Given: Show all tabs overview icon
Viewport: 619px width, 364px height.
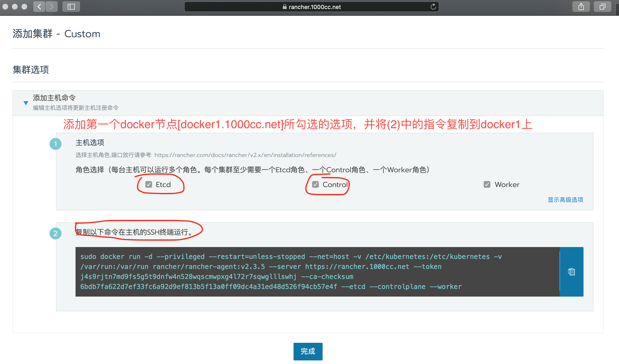Looking at the screenshot, I should (x=603, y=7).
